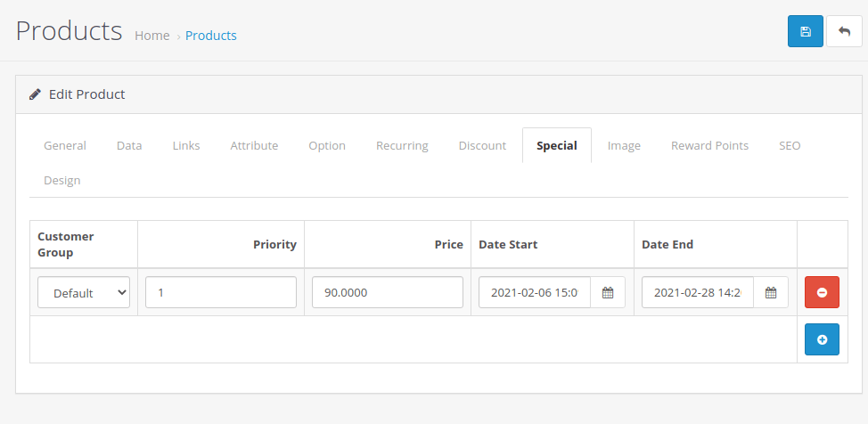Screen dimensions: 868x424
Task: Click the blue Save floppy-disk icon
Action: [805, 31]
